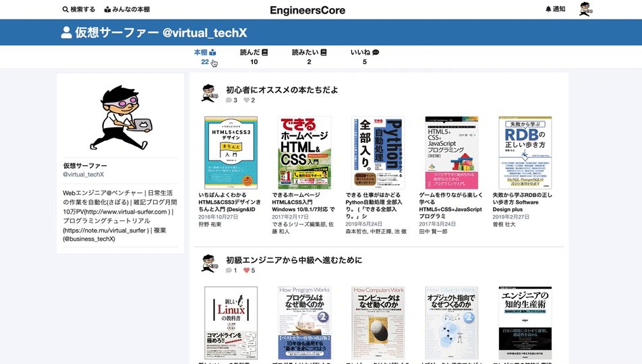Click the comment icon on 初級エンジニア shelf
The height and width of the screenshot is (364, 642).
[x=229, y=270]
